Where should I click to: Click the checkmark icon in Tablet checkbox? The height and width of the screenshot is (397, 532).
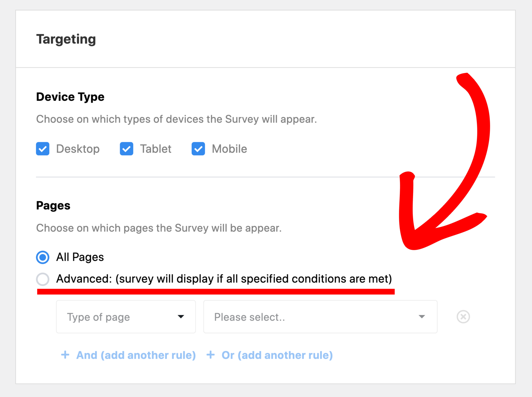126,149
